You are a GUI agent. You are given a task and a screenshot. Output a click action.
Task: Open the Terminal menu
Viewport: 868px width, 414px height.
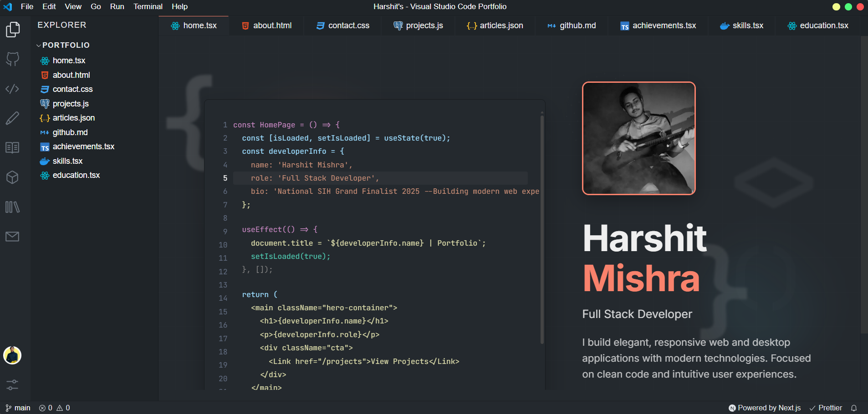(148, 6)
